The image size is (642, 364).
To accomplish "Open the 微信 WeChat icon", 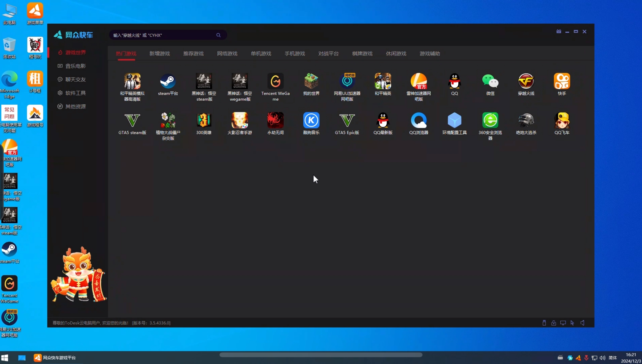I will click(490, 82).
